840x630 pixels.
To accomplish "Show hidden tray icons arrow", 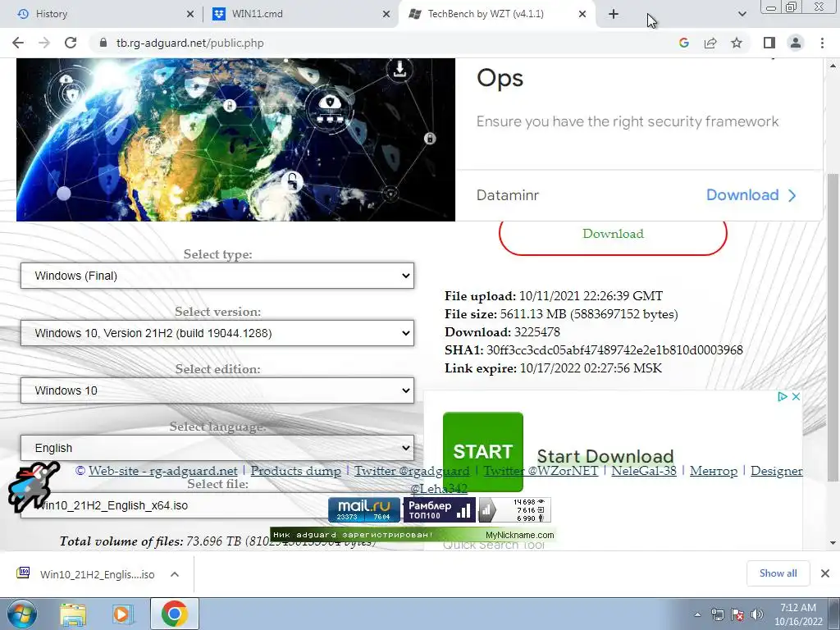I will 697,614.
